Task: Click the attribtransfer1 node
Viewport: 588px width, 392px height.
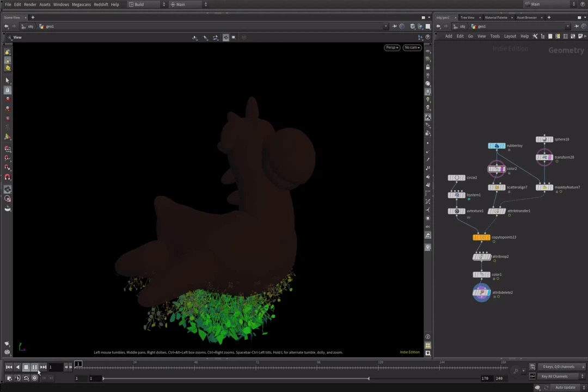Action: point(497,211)
